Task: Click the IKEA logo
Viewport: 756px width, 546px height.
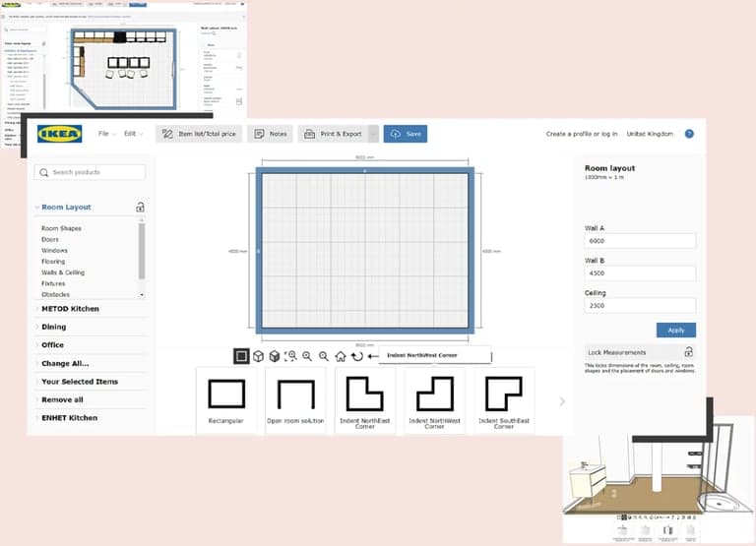Action: [x=60, y=134]
